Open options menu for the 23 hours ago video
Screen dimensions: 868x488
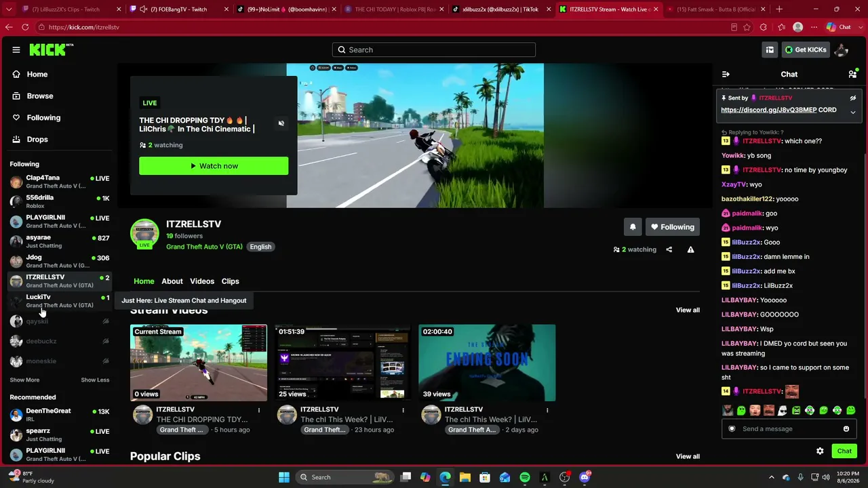[x=403, y=410]
